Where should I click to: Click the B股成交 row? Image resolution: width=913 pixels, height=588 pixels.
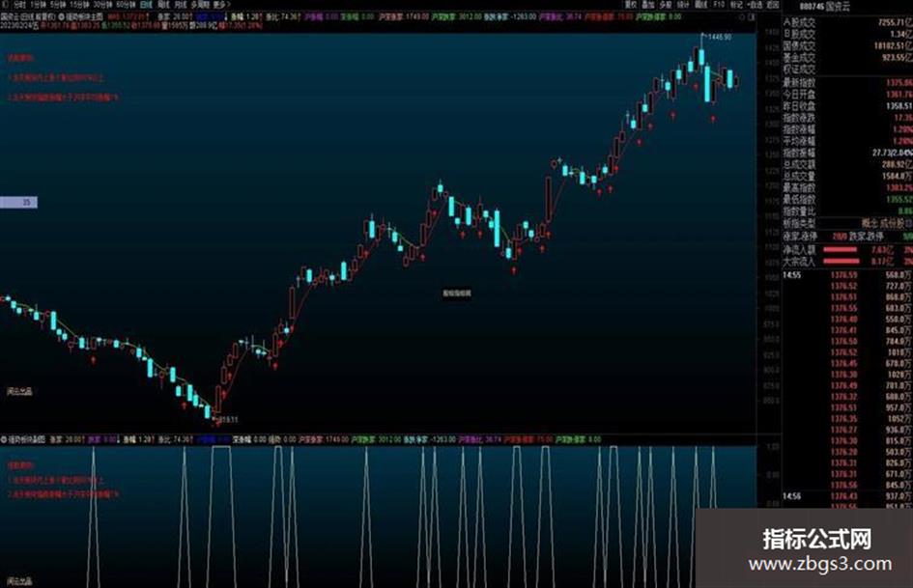(x=848, y=34)
